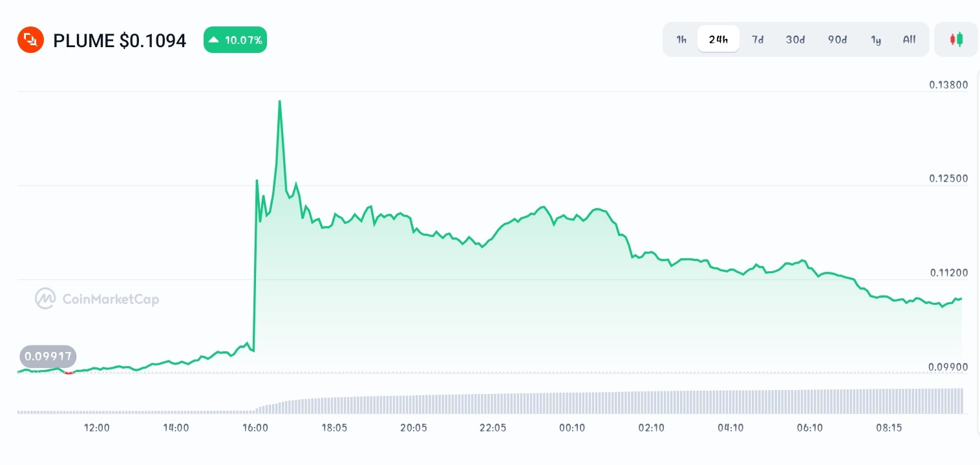The width and height of the screenshot is (980, 465).
Task: Switch chart range to 7d
Action: pos(758,39)
